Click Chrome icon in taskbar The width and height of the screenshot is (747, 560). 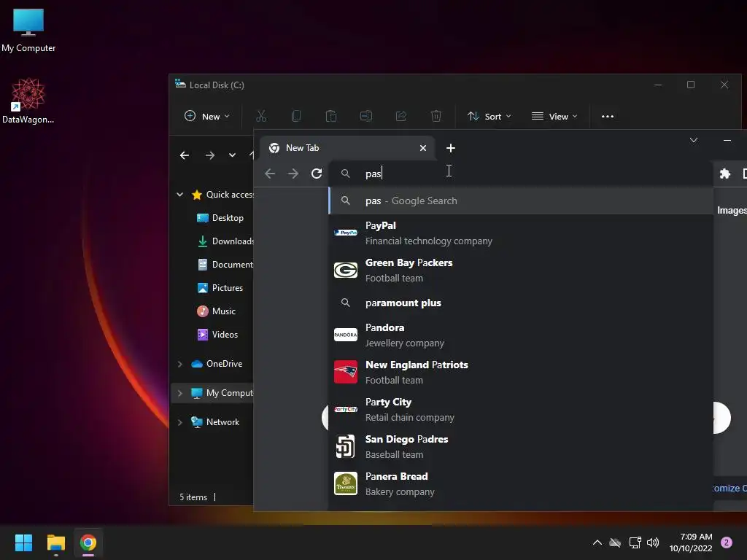tap(88, 542)
